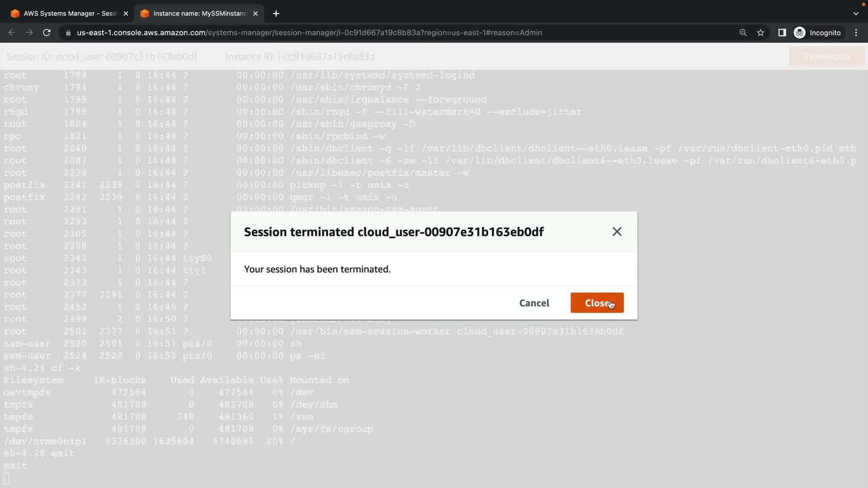Bookmark this page with star icon
Image resolution: width=868 pixels, height=488 pixels.
pos(760,33)
